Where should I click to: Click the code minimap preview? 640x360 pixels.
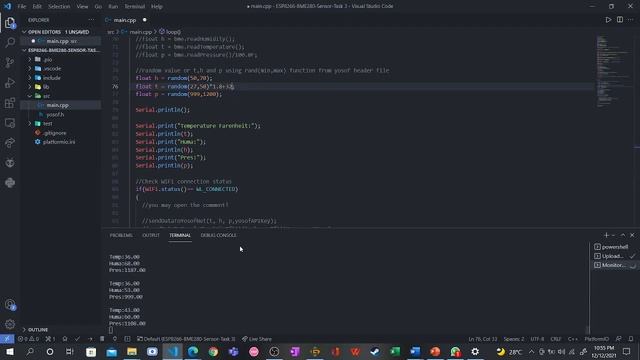coord(613,71)
